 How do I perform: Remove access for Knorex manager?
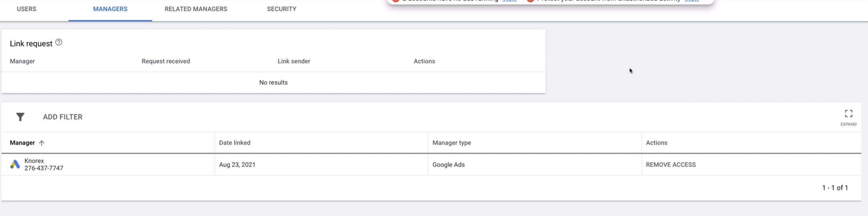pyautogui.click(x=670, y=164)
